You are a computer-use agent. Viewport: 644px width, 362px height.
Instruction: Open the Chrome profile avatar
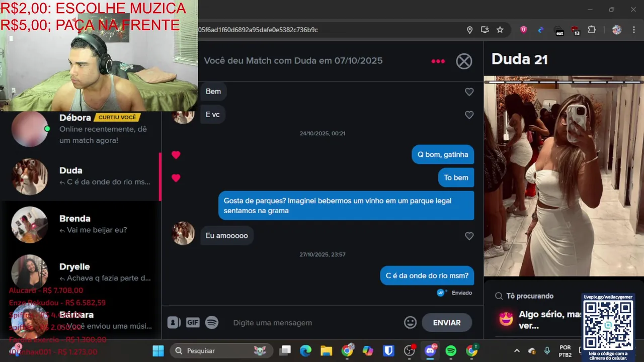(616, 30)
